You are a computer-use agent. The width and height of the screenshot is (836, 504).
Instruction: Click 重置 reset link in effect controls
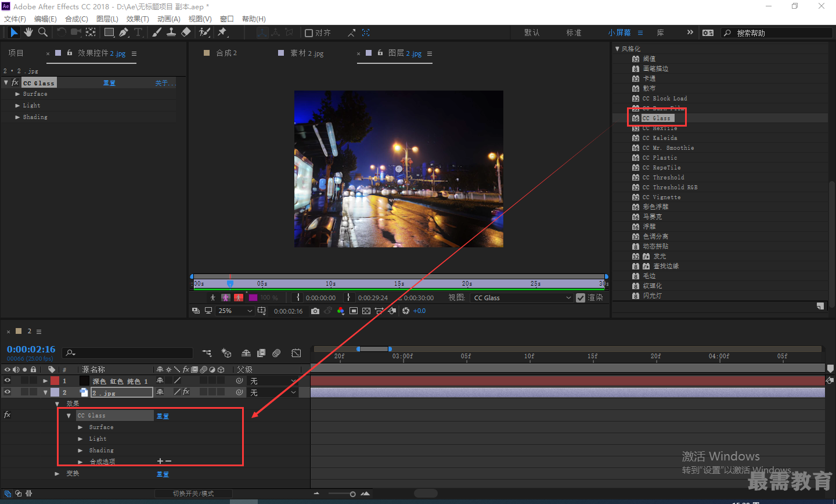click(x=109, y=83)
